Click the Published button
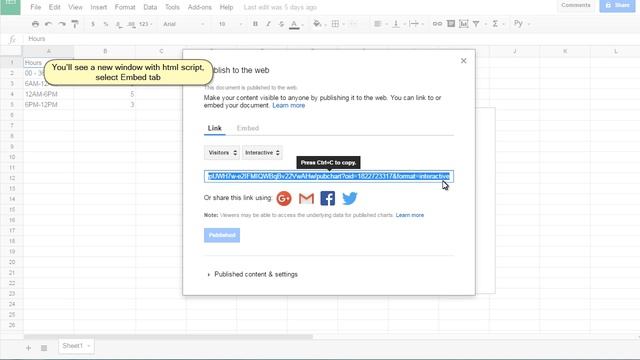Viewport: 640px width, 360px height. click(x=222, y=235)
